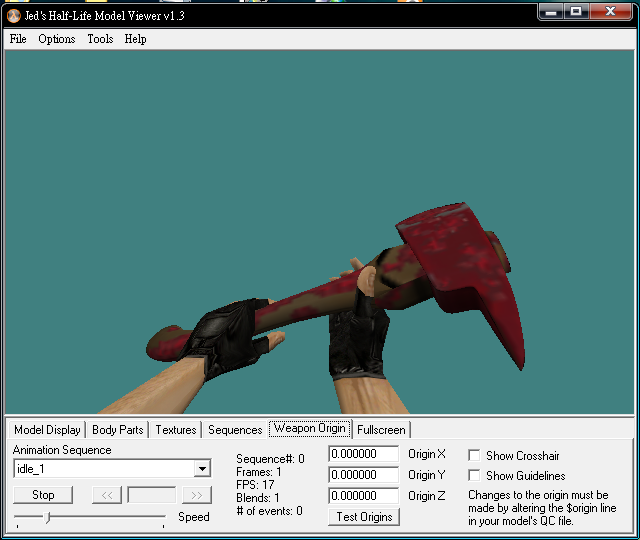The image size is (640, 540).
Task: Minimize the Model Viewer window
Action: pos(551,11)
